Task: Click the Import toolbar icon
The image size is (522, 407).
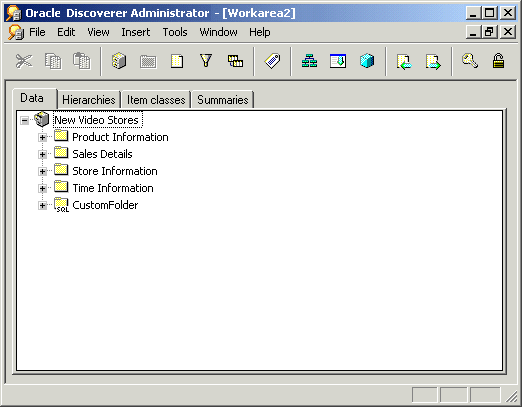Action: point(404,62)
